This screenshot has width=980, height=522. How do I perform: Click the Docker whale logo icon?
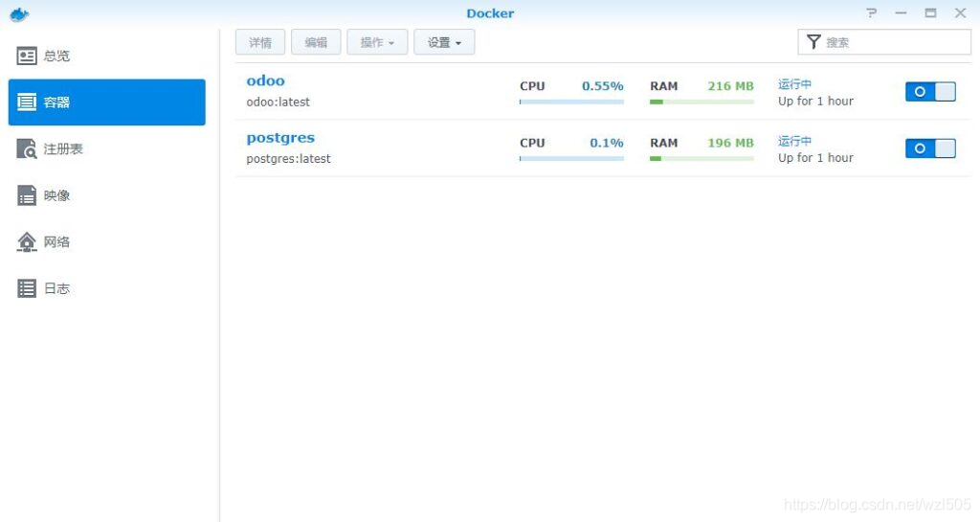click(19, 13)
